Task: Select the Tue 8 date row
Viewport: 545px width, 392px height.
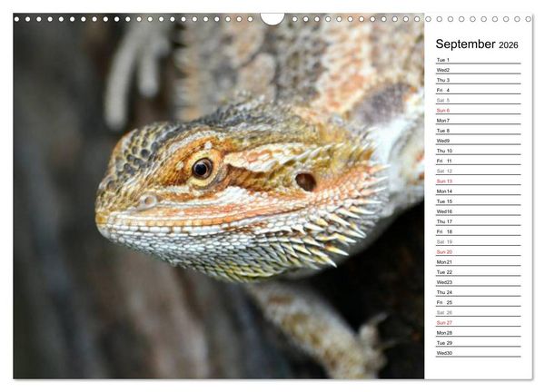Action: (479, 131)
